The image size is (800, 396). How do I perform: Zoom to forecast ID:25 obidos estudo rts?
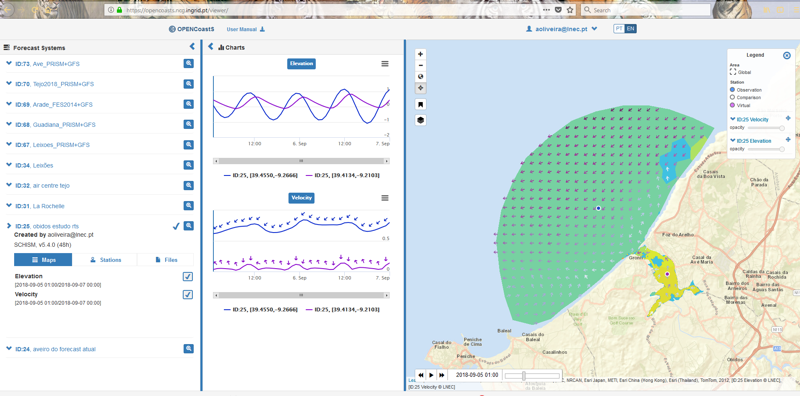click(x=188, y=226)
